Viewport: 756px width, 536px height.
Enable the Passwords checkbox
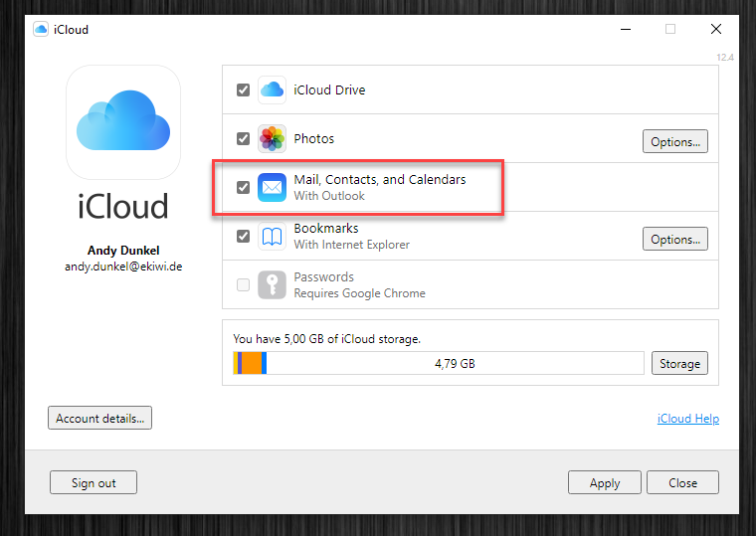pyautogui.click(x=243, y=284)
